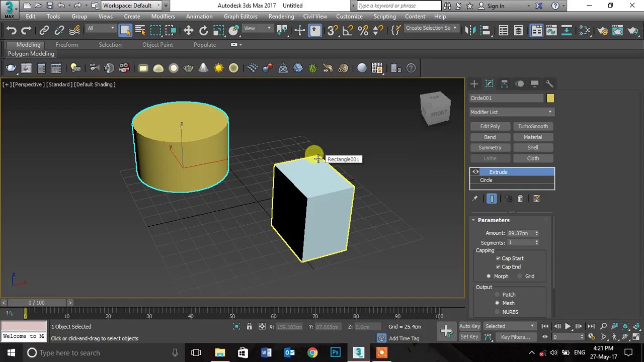Create a Teapot primitive from toolbar

188,68
